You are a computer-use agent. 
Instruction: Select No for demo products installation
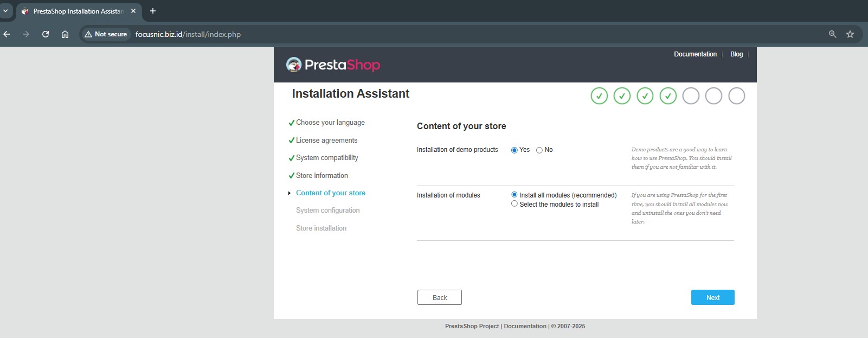539,150
